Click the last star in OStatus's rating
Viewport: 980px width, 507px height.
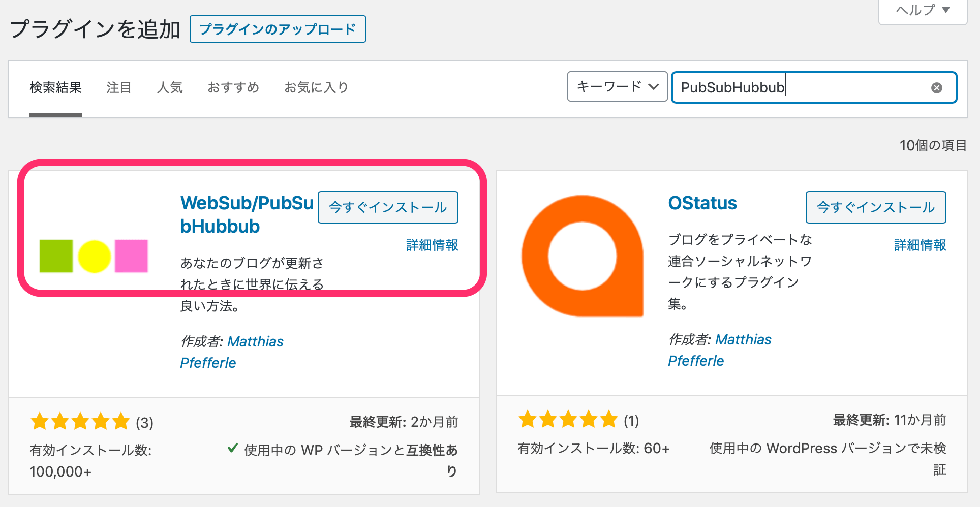coord(609,420)
